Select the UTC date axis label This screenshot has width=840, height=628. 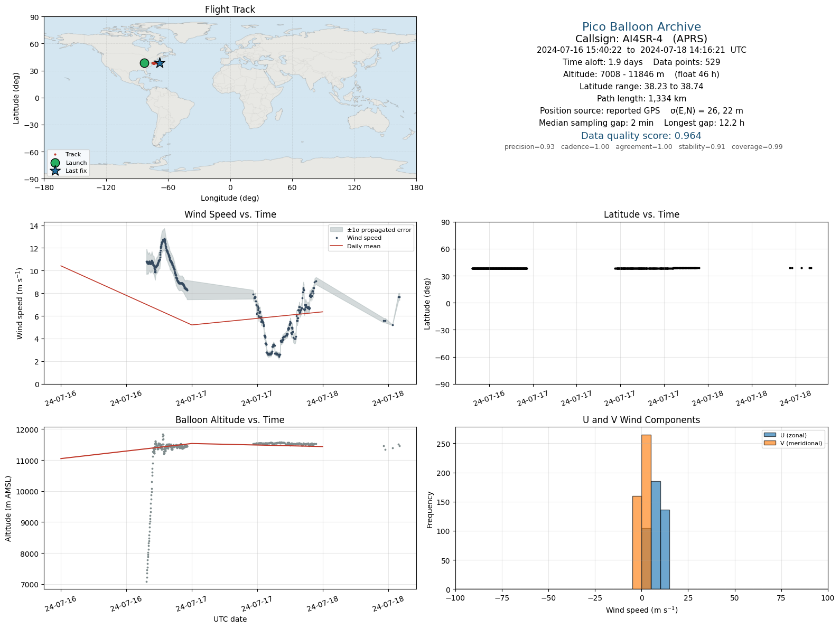pos(230,619)
